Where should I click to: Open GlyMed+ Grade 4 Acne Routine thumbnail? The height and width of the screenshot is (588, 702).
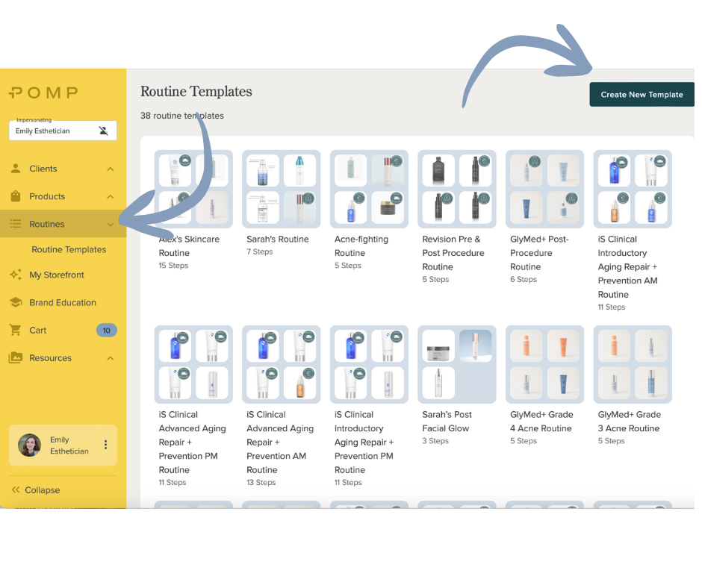click(544, 364)
